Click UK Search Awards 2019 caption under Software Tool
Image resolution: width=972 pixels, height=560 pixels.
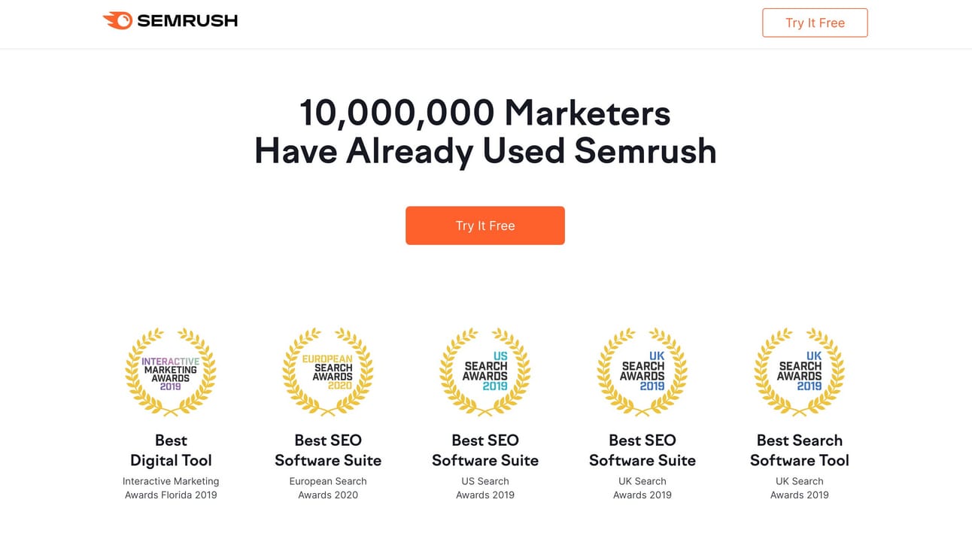pyautogui.click(x=800, y=488)
